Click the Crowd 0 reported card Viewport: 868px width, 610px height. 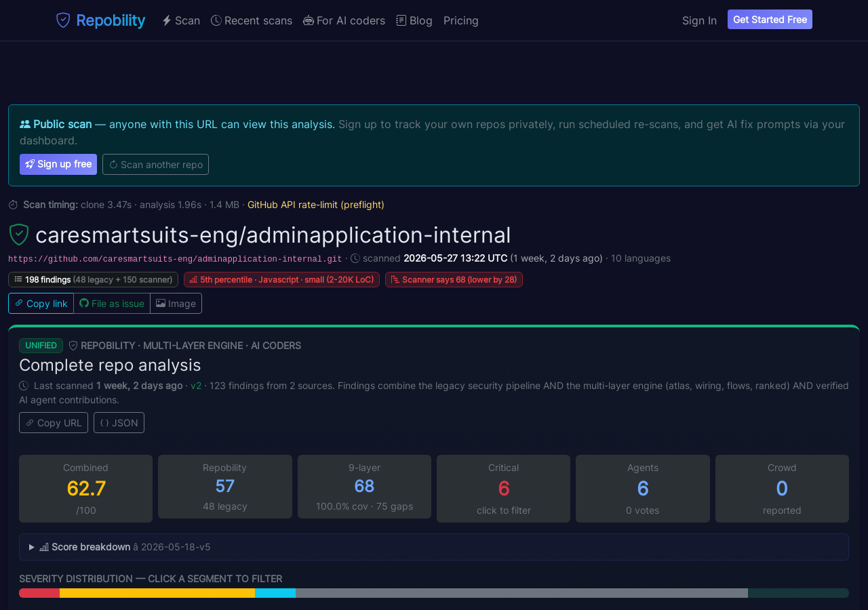782,489
